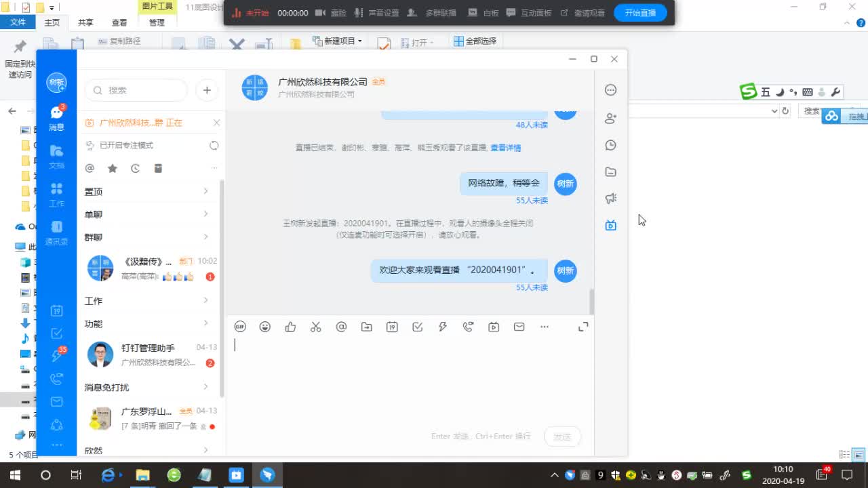
Task: Open Windows Start menu
Action: pos(15,475)
